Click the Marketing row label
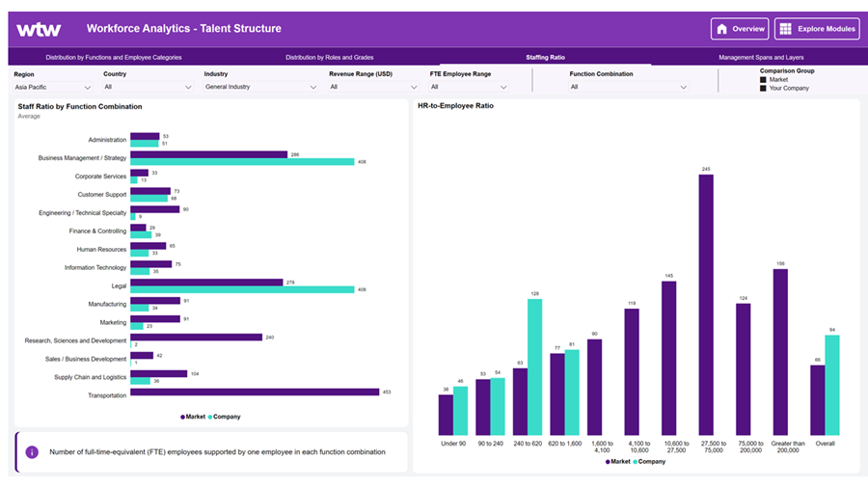868x488 pixels. (x=113, y=322)
